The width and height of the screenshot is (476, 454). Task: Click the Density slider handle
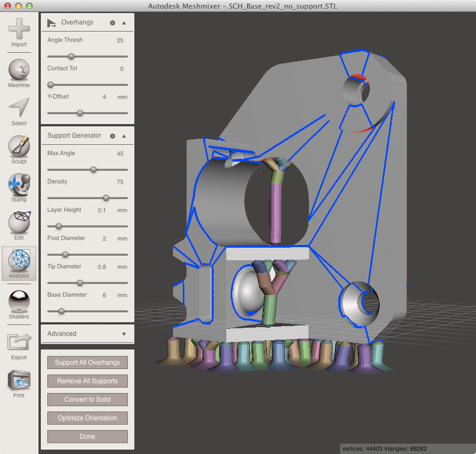(106, 198)
